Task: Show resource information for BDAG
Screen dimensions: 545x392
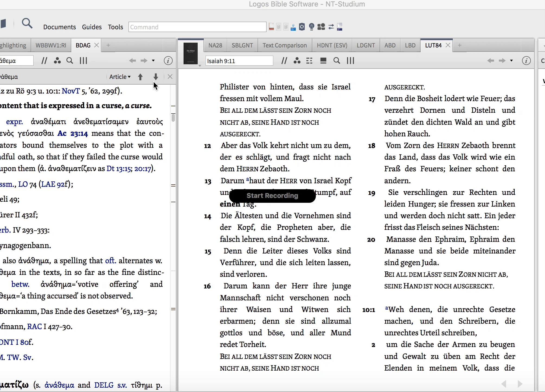Action: pos(168,61)
